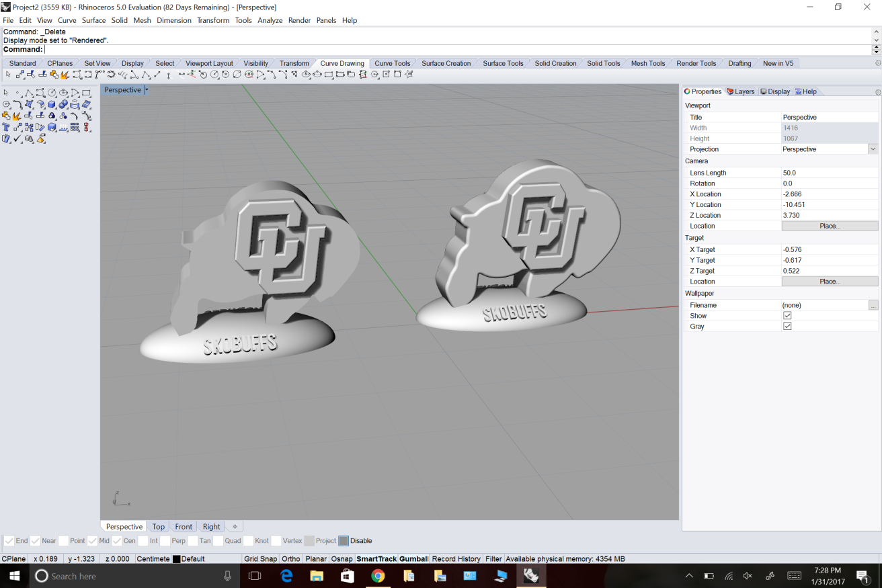Uncheck wallpaper Show checkbox
Screen dimensions: 882x588
(787, 316)
